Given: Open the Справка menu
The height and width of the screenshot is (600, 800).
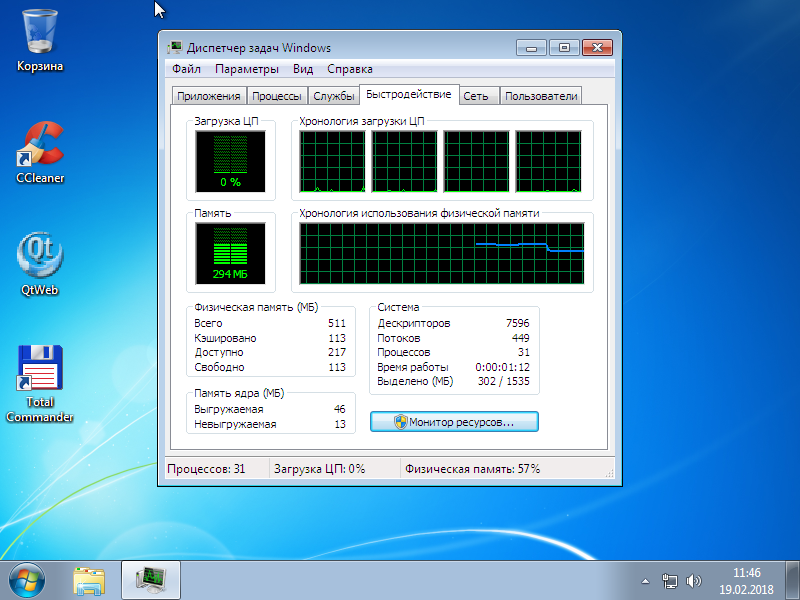Looking at the screenshot, I should coord(349,69).
